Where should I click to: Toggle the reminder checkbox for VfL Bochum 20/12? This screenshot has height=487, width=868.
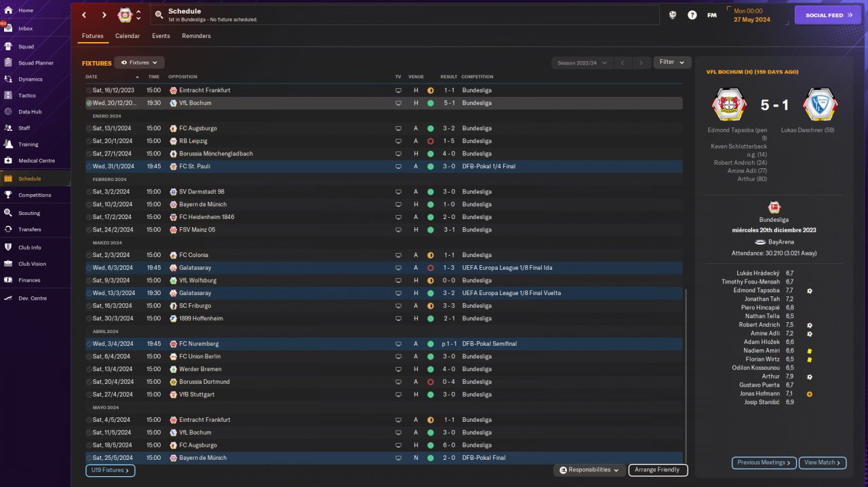89,103
